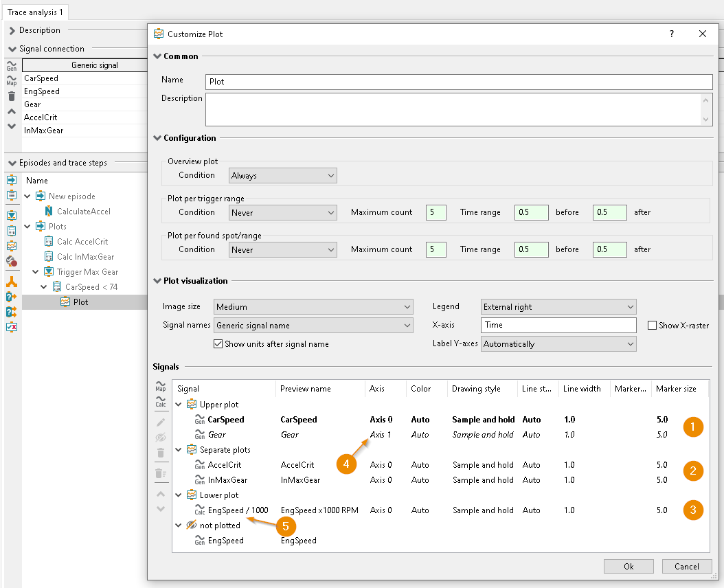Viewport: 724px width, 588px height.
Task: Click the trash-with-lines icon in Signals toolbar
Action: [x=161, y=473]
